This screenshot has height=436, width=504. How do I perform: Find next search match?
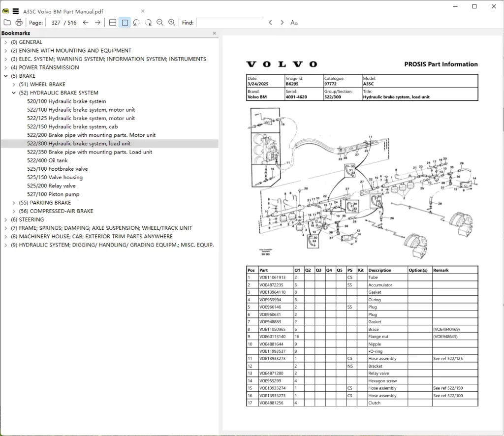tap(282, 23)
